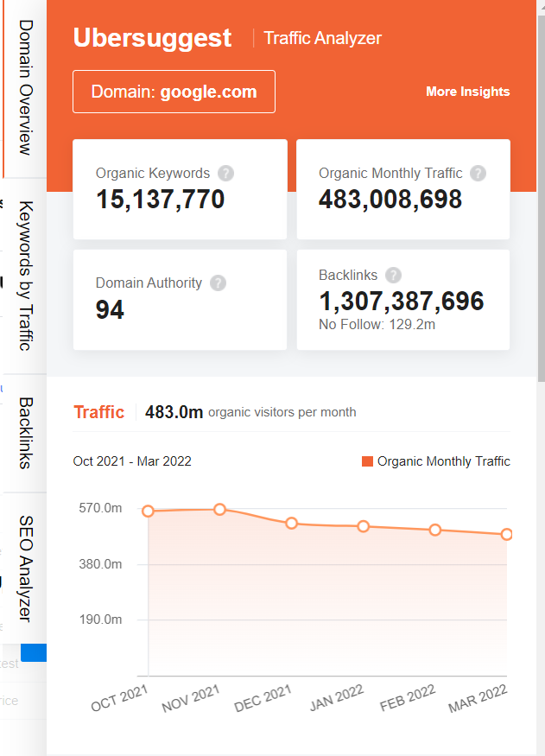
Task: Click the 483,008,698 monthly traffic value
Action: [x=390, y=199]
